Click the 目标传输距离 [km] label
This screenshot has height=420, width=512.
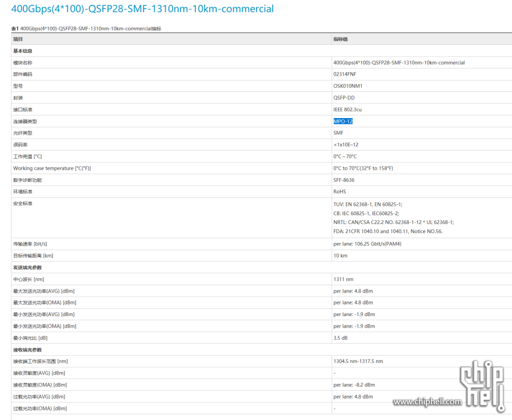click(33, 256)
